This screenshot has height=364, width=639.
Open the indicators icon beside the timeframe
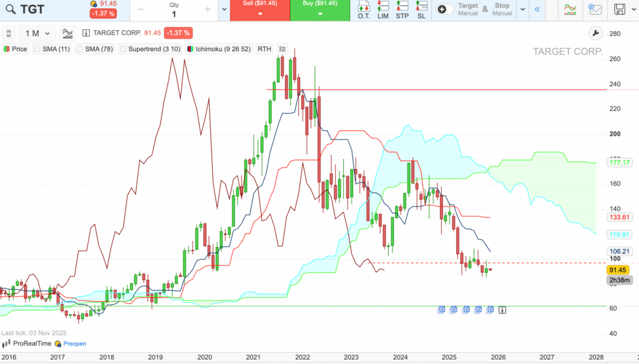[67, 33]
